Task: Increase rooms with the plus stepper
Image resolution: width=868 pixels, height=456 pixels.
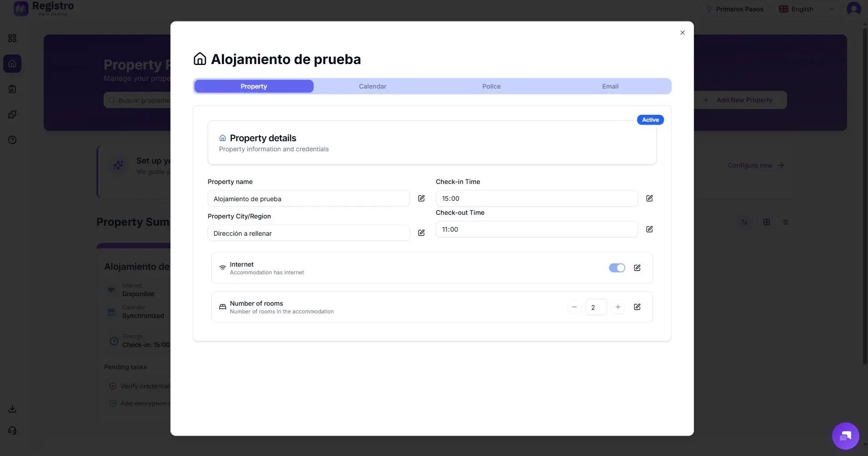Action: (x=618, y=307)
